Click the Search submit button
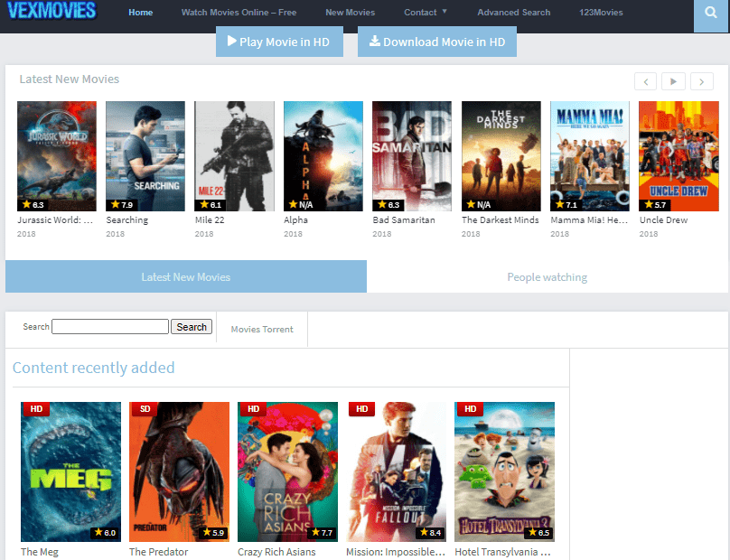Image resolution: width=730 pixels, height=560 pixels. pos(192,326)
